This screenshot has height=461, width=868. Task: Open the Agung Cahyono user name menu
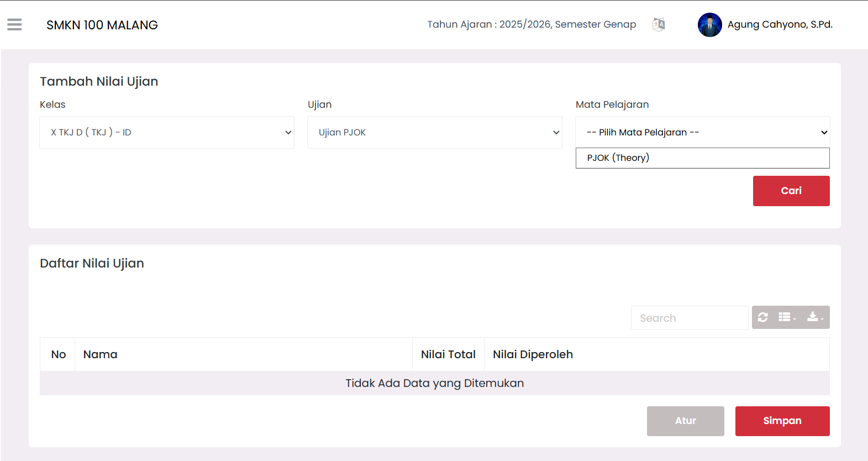[780, 24]
